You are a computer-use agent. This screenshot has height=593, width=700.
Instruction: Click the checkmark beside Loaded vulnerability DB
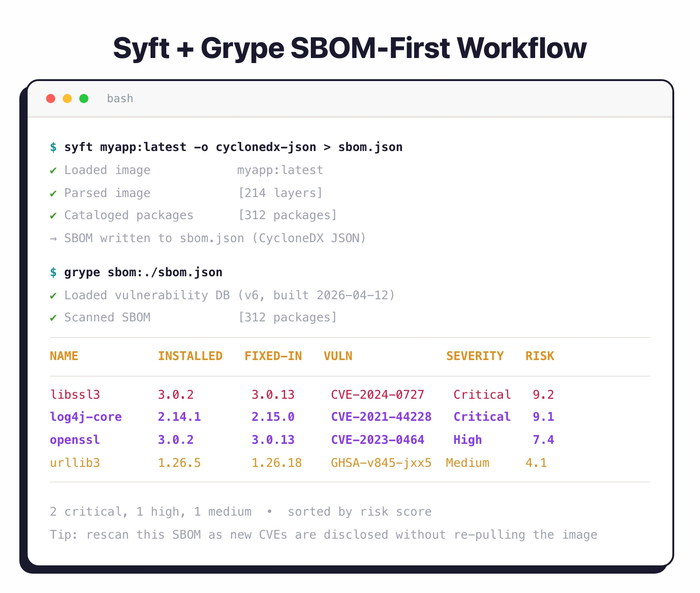coord(53,295)
